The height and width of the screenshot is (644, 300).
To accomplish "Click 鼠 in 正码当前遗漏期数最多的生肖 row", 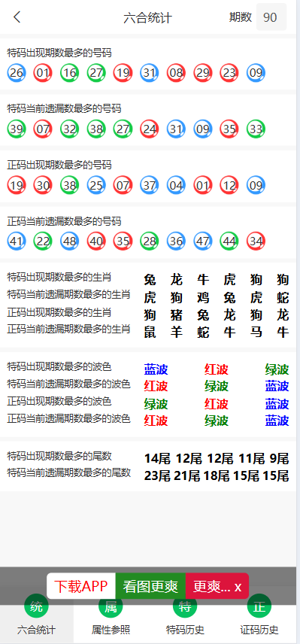I will click(150, 332).
